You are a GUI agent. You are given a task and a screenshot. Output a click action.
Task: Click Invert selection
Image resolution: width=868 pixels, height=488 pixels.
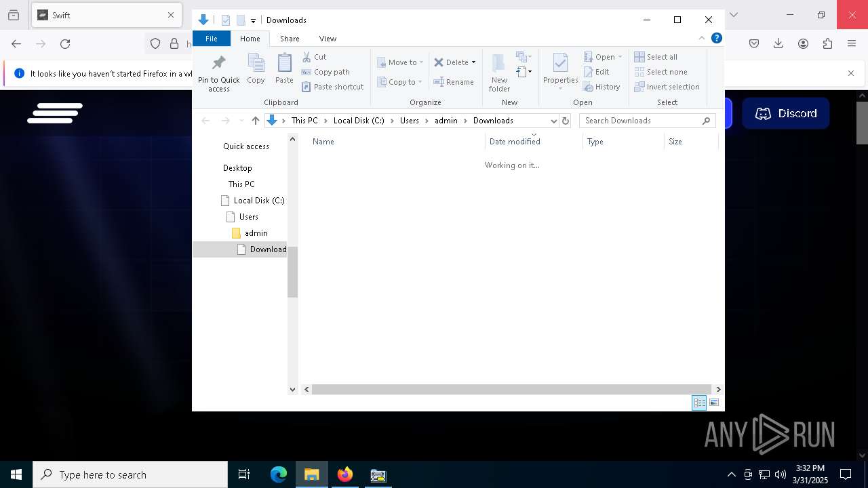pyautogui.click(x=667, y=87)
